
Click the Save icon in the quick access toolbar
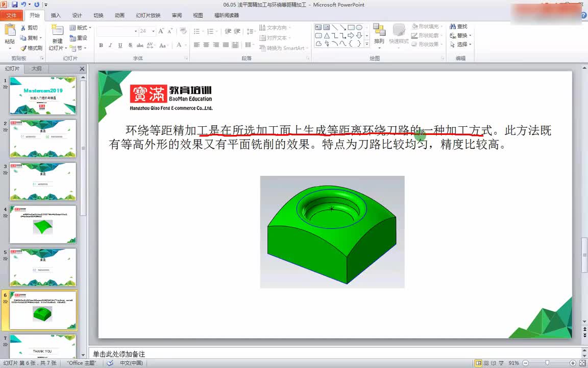[x=15, y=5]
